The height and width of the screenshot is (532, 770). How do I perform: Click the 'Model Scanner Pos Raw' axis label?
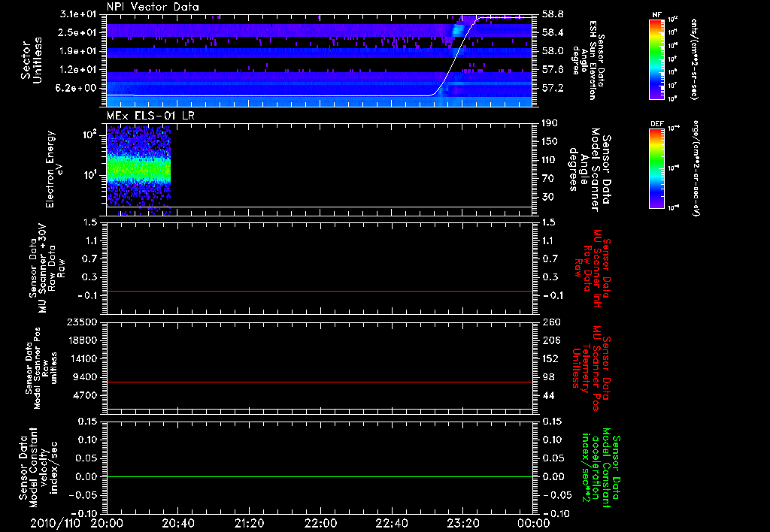(41, 368)
